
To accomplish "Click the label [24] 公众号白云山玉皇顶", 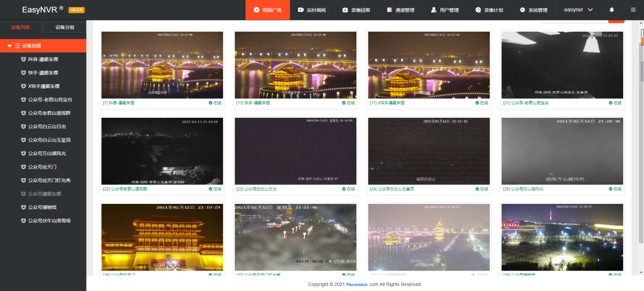I will click(392, 189).
